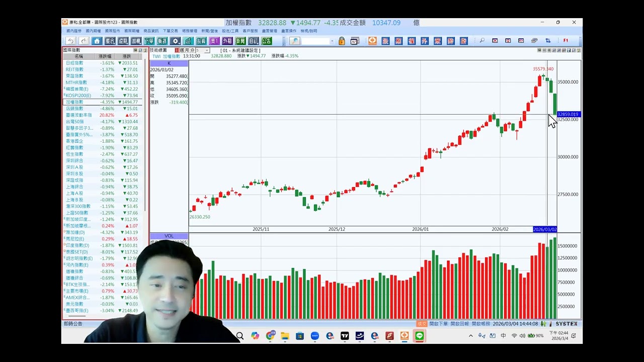
Task: Click the Home icon in the toolbar
Action: click(x=97, y=41)
